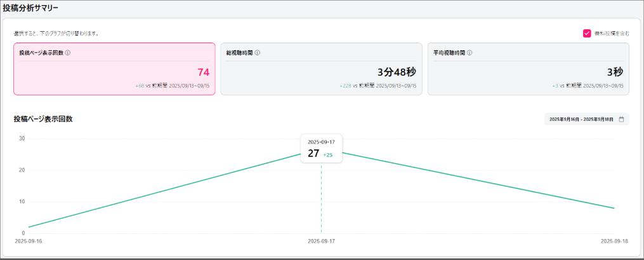This screenshot has height=260, width=644.
Task: Click the 2025-09-16 x-axis label
Action: pos(29,242)
